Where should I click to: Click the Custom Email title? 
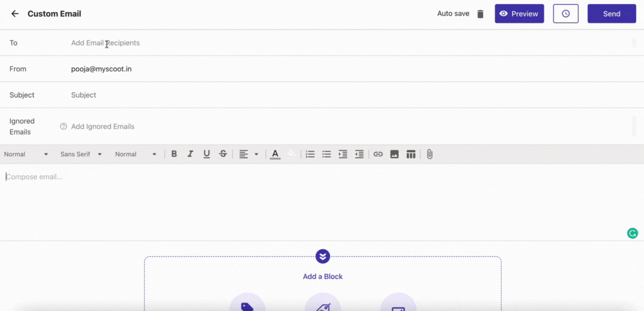coord(54,14)
